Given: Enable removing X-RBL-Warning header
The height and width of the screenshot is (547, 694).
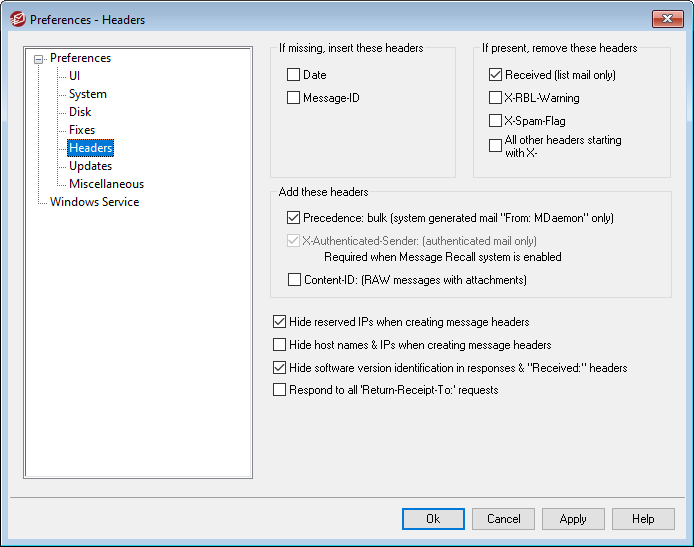Looking at the screenshot, I should 496,98.
